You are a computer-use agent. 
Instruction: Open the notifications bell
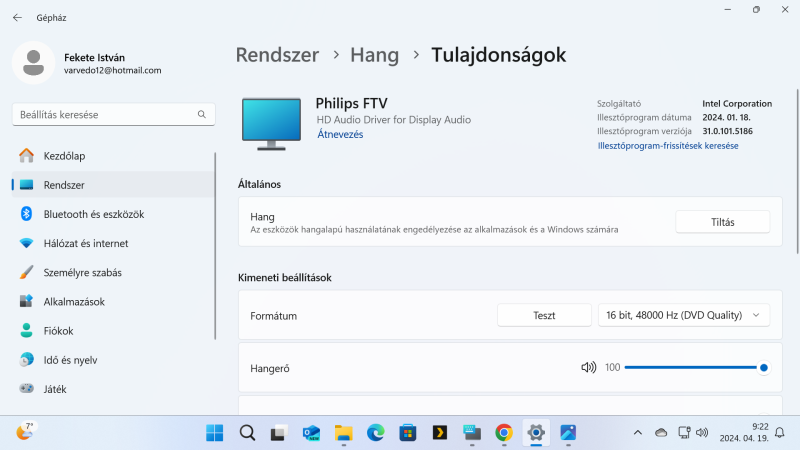[x=780, y=433]
